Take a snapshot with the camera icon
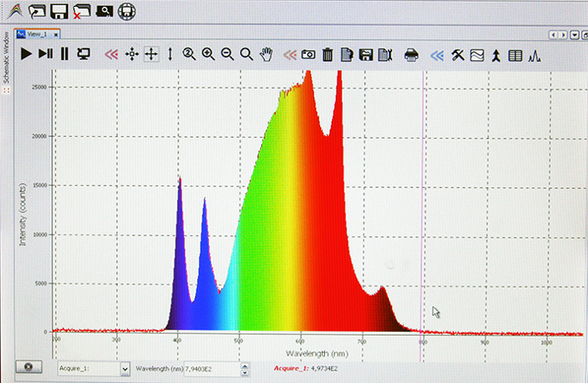588x383 pixels. (x=308, y=55)
